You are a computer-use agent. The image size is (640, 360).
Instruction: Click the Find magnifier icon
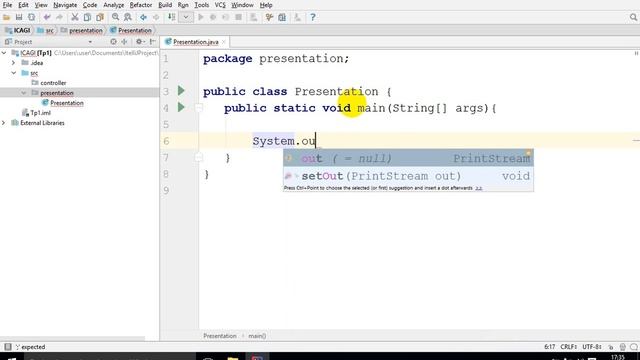(116, 17)
